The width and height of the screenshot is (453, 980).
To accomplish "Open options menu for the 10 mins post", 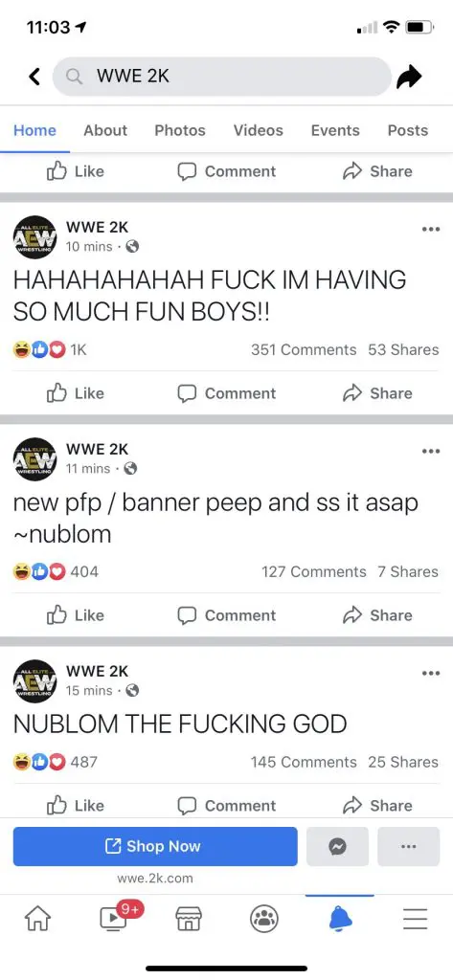I will (x=430, y=230).
